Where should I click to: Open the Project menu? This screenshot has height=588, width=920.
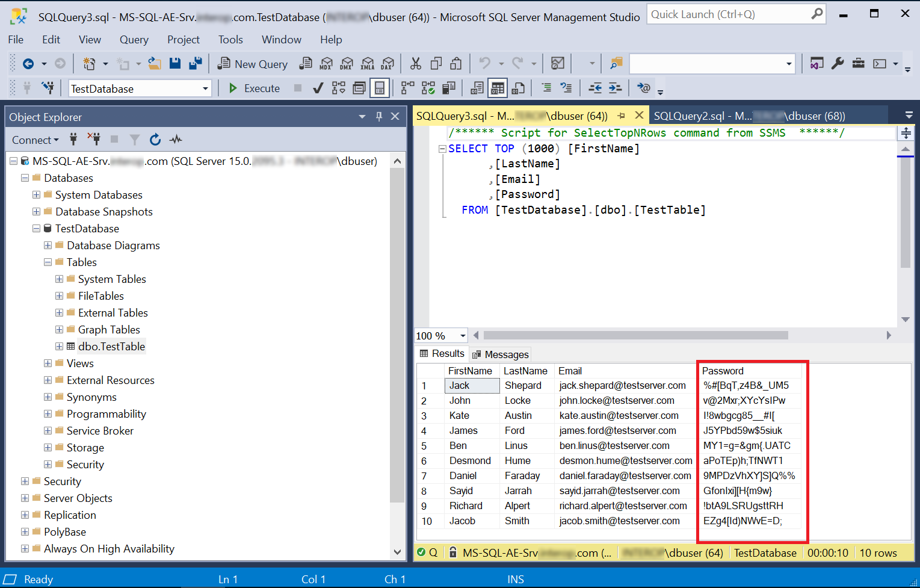click(x=184, y=40)
